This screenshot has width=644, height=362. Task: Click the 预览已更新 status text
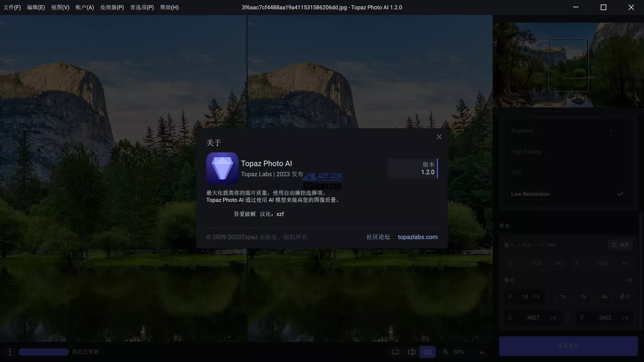coord(85,352)
